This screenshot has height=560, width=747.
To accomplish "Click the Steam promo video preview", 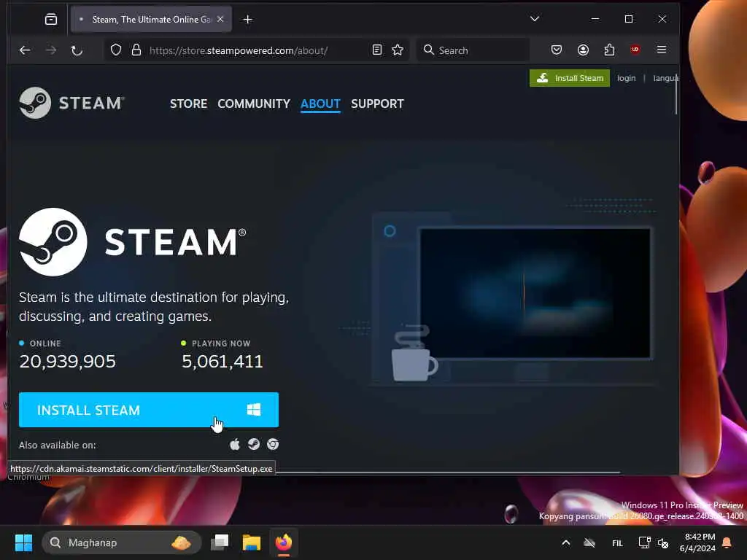I will tap(535, 293).
